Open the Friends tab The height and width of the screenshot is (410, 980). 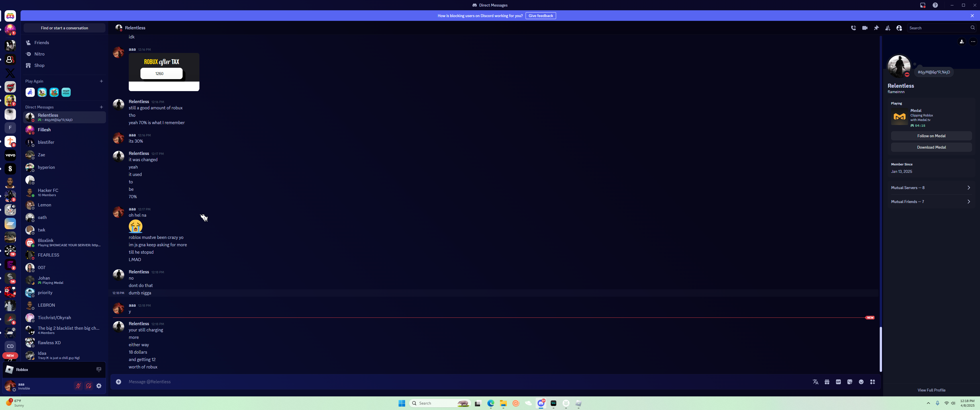pyautogui.click(x=42, y=43)
